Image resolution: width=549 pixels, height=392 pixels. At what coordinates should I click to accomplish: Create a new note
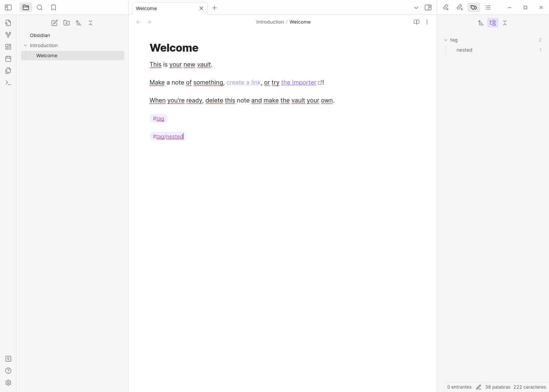(55, 23)
